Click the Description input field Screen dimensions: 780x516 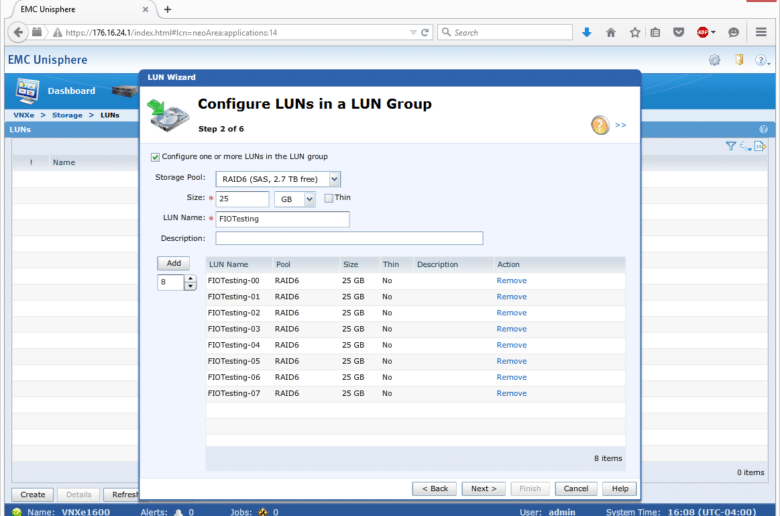point(349,238)
